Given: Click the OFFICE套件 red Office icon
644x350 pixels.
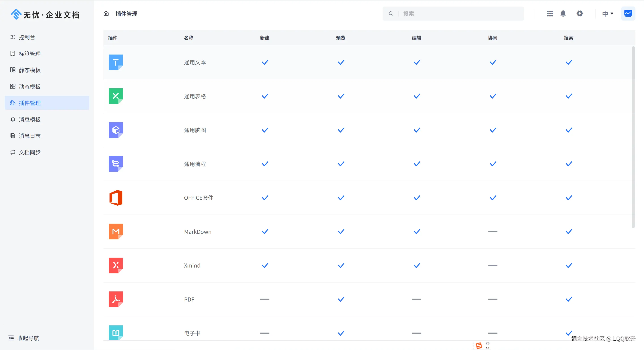Looking at the screenshot, I should [x=116, y=198].
